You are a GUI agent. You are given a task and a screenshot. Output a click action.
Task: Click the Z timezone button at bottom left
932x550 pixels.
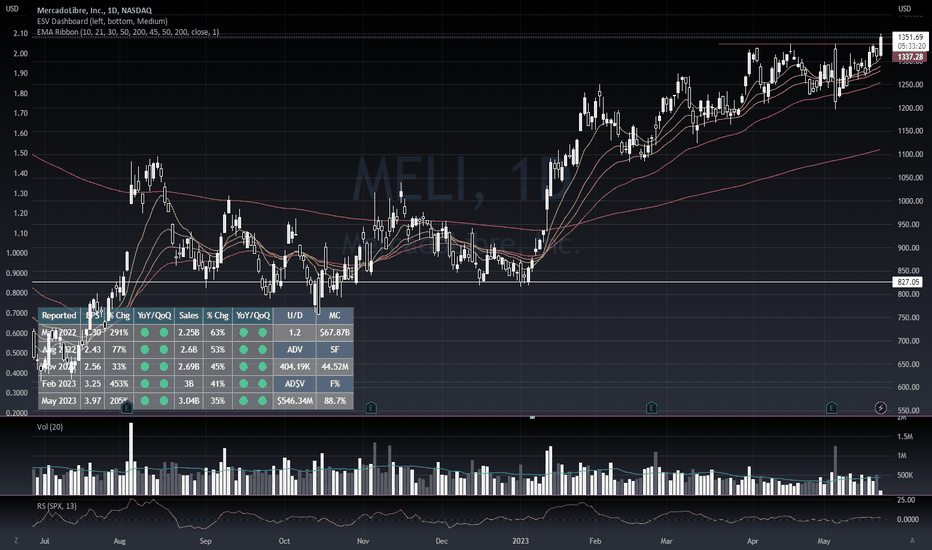(16, 540)
